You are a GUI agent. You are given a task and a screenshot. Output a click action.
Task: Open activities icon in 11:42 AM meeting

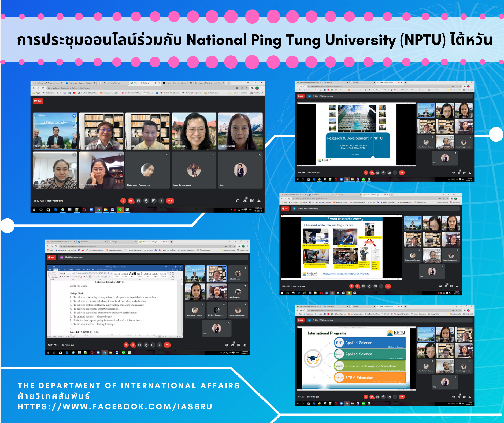click(259, 201)
